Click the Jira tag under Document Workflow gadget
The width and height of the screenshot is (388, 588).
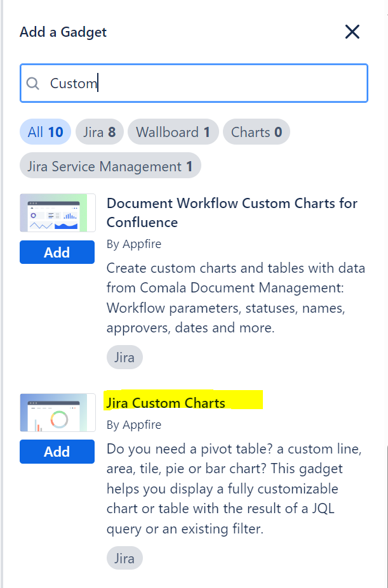point(124,357)
